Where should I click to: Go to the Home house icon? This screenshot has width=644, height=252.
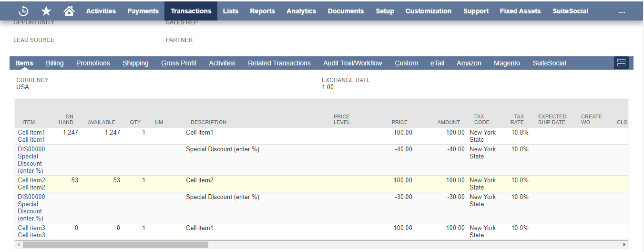point(69,11)
